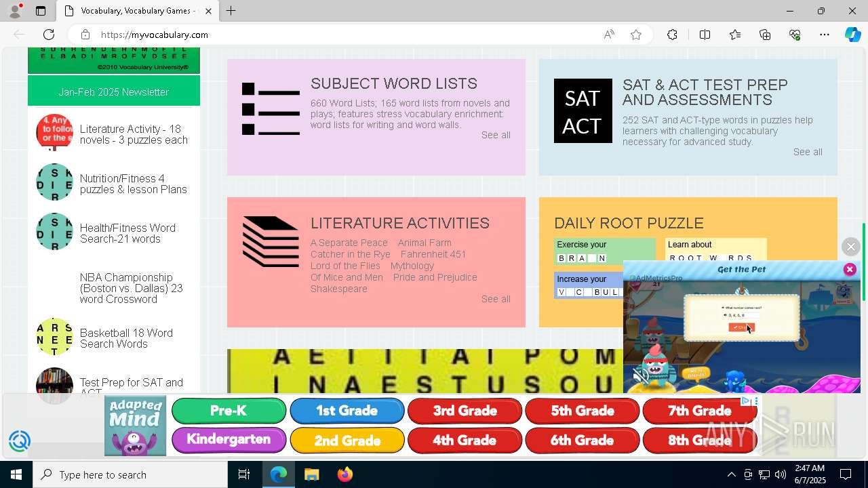Click the Basketball word search thumbnail
This screenshot has width=868, height=488.
pyautogui.click(x=54, y=336)
